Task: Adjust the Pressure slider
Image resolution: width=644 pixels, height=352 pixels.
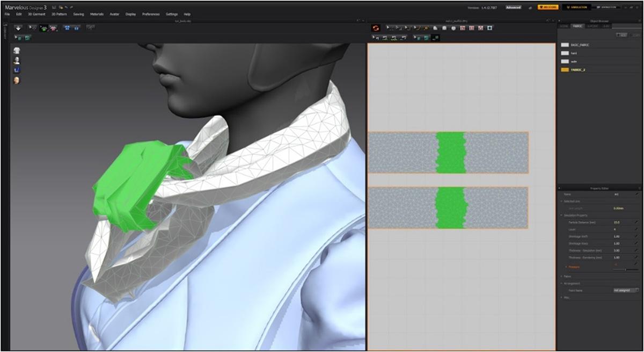Action: 625,269
